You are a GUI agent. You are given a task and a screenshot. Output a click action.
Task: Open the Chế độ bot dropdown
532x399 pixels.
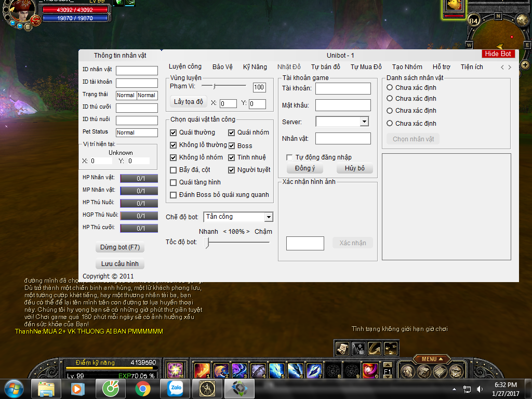[269, 217]
